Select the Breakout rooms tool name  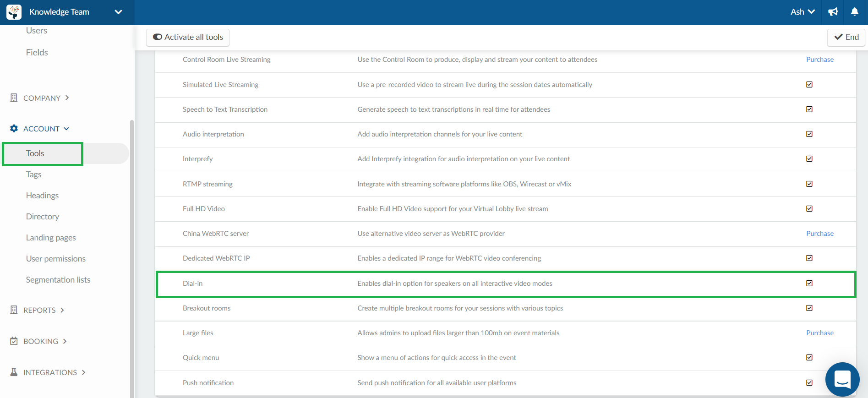[207, 308]
